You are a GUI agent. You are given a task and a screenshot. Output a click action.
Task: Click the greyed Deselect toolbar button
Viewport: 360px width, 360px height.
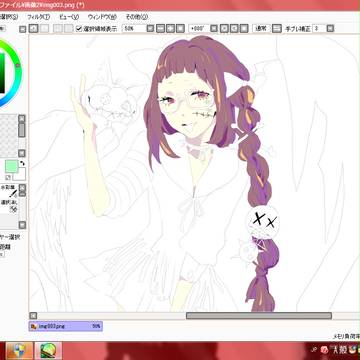58,28
